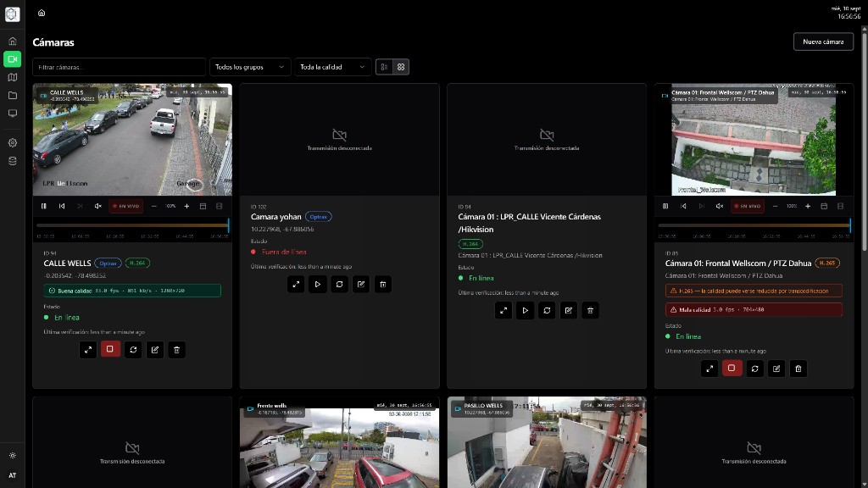868x488 pixels.
Task: Expand the CALLE WELLS camera to fullscreen
Action: click(88, 350)
